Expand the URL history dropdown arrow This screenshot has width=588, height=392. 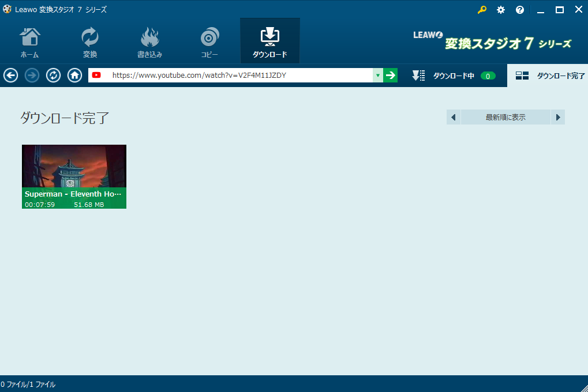(378, 76)
